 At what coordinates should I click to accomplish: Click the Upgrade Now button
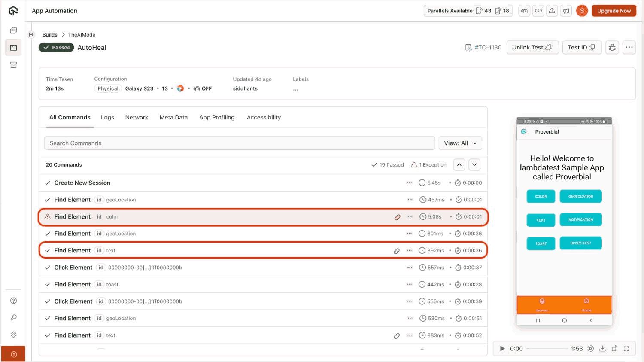[x=614, y=10]
